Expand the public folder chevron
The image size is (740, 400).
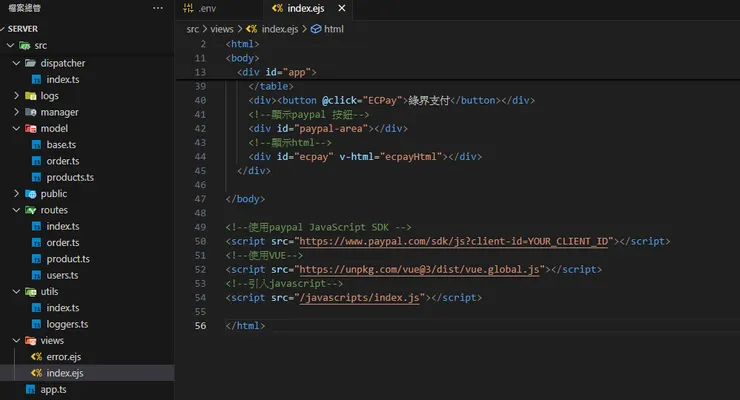pos(16,193)
